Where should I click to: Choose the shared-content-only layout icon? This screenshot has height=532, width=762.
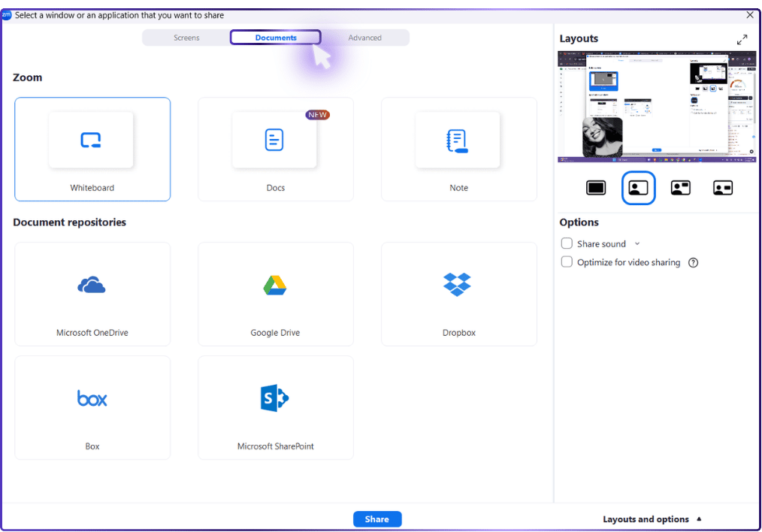(596, 188)
